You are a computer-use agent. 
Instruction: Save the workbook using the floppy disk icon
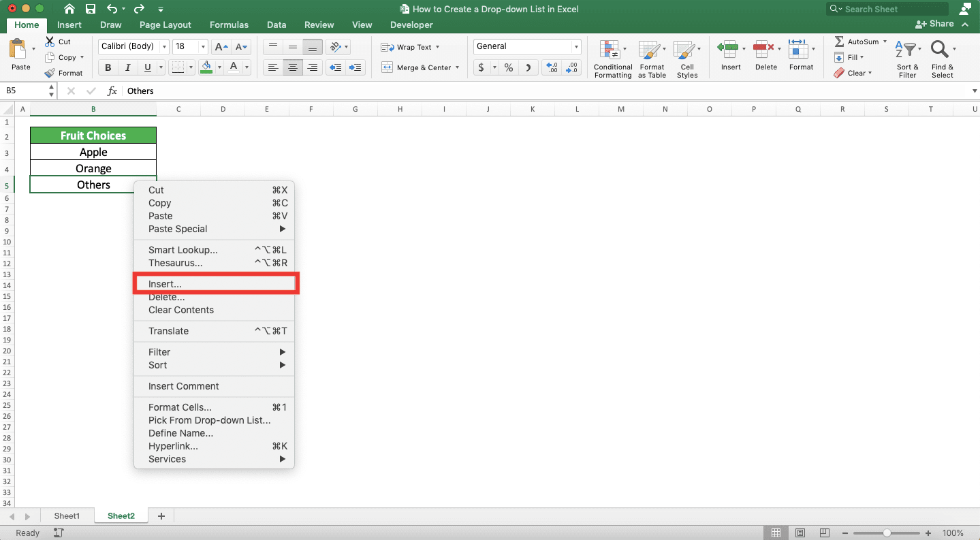[x=91, y=9]
